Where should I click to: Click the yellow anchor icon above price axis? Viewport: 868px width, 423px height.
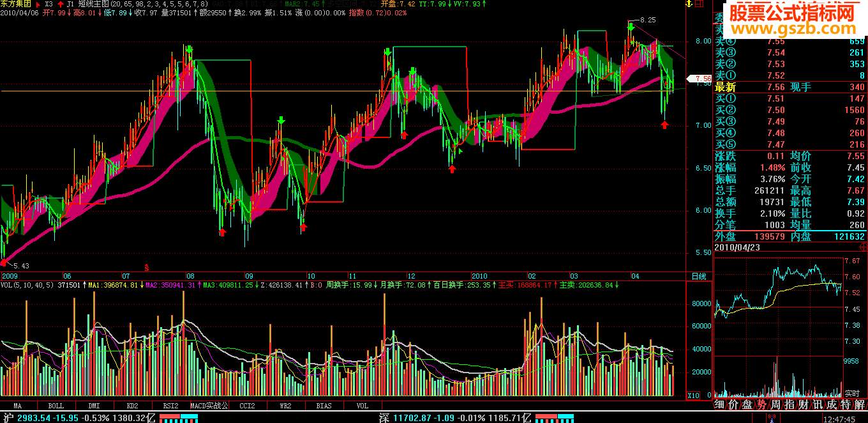point(689,4)
